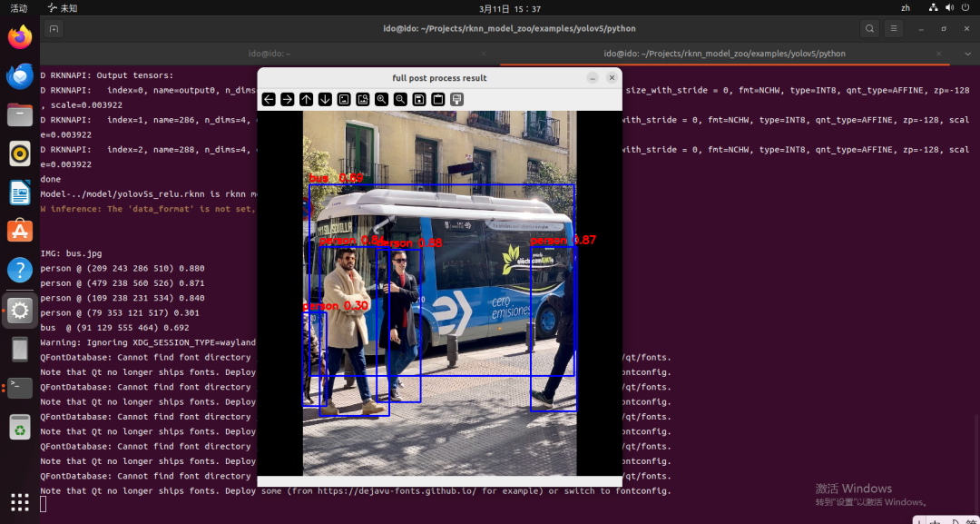Launch Firefox from the dock
Image resolution: width=980 pixels, height=524 pixels.
click(20, 37)
